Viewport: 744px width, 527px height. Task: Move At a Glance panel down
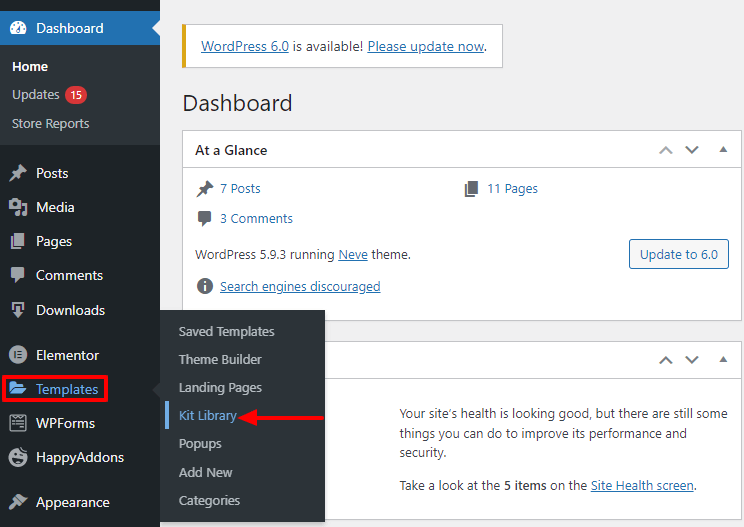[692, 150]
